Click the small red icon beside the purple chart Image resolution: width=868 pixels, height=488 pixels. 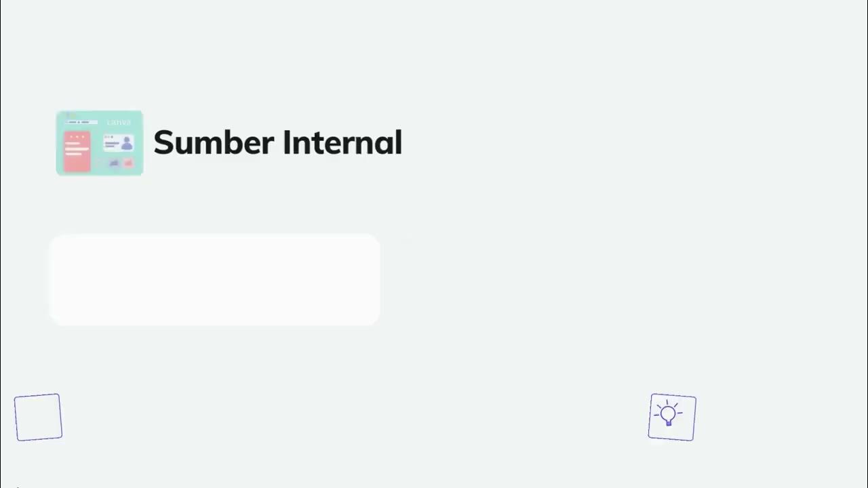(127, 163)
